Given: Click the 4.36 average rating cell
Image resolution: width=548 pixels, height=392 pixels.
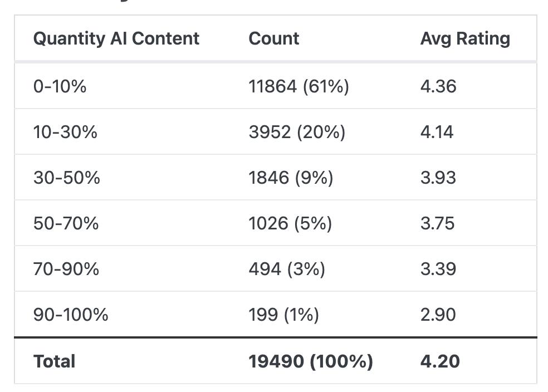Looking at the screenshot, I should point(438,86).
